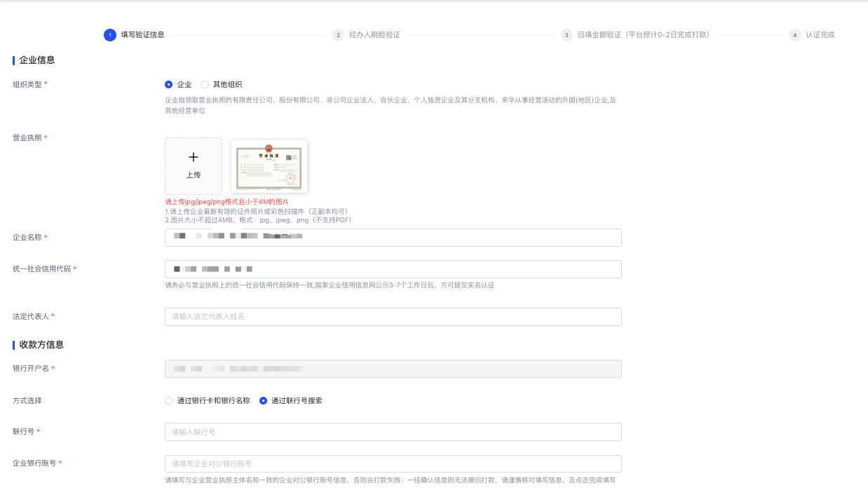Click the 认证完成 step label

pyautogui.click(x=820, y=34)
